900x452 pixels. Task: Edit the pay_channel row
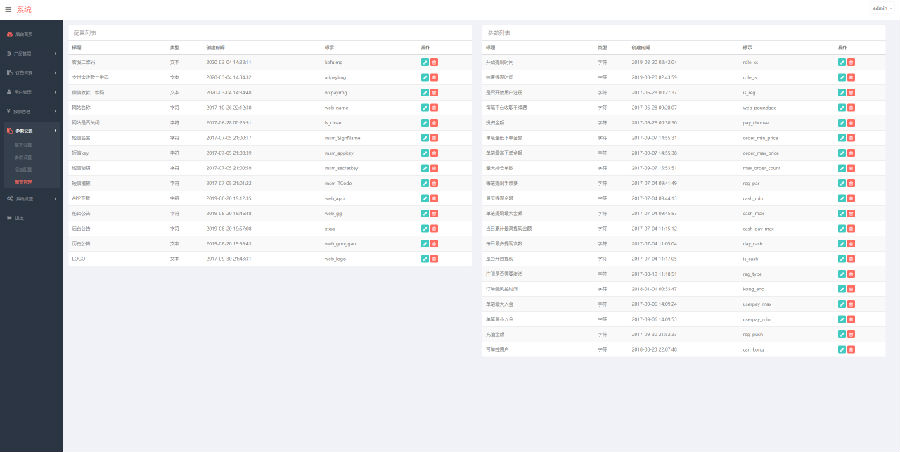(841, 122)
